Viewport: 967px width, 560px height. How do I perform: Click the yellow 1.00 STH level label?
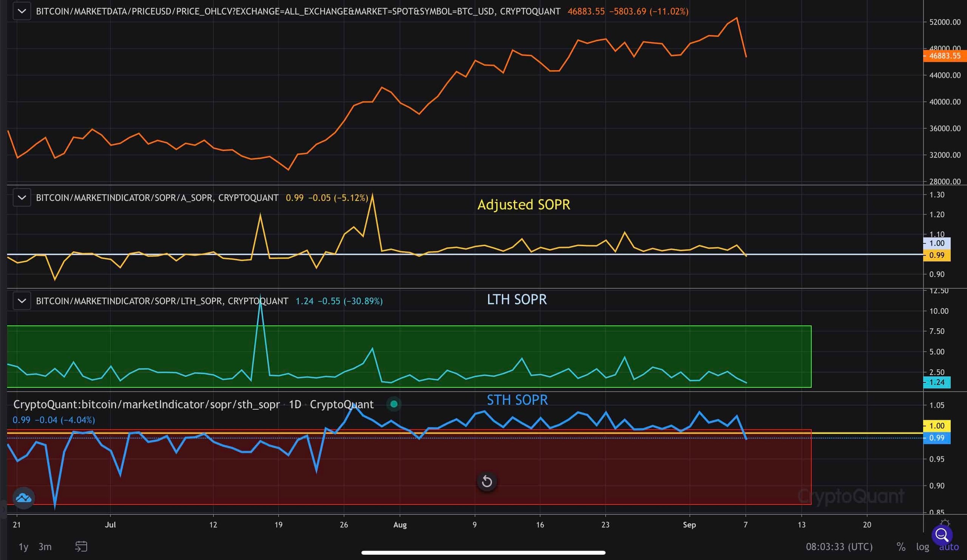936,425
